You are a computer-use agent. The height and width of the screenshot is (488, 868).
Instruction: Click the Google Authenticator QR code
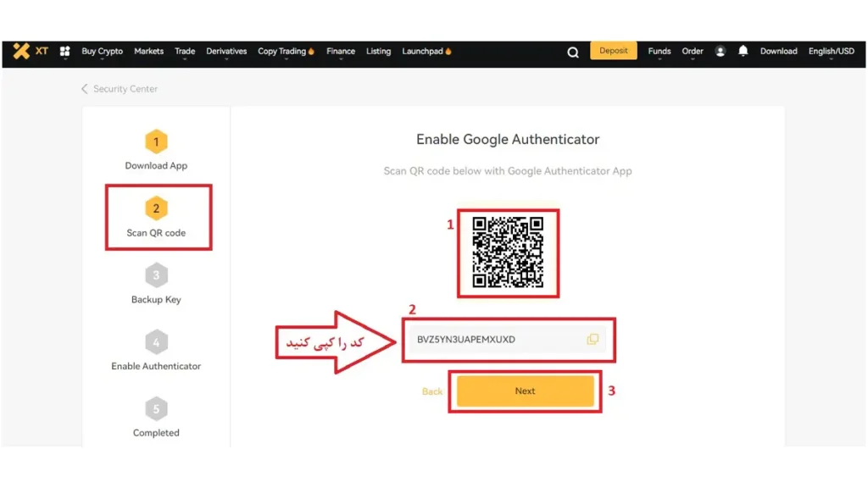508,252
